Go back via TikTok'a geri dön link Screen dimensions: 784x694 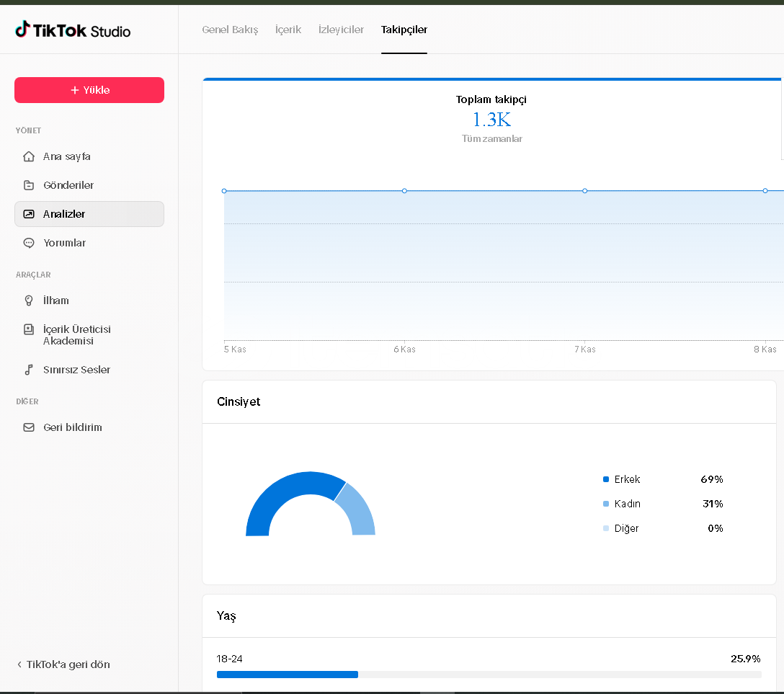pyautogui.click(x=63, y=664)
